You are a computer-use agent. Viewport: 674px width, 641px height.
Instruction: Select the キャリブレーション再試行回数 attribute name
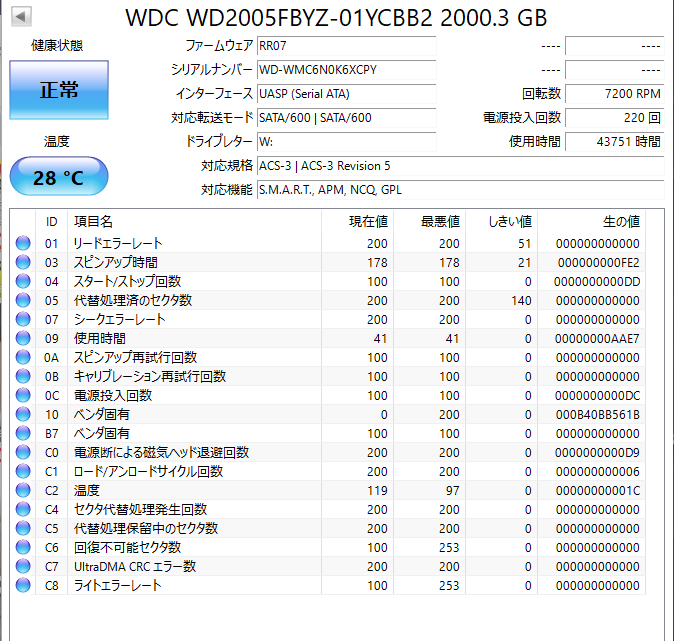pos(150,376)
